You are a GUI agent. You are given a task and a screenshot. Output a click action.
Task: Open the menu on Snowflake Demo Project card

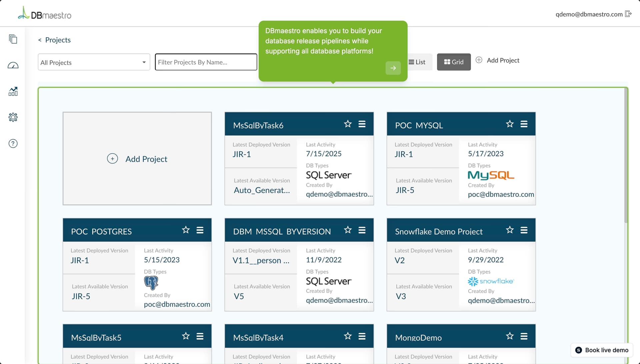point(524,230)
